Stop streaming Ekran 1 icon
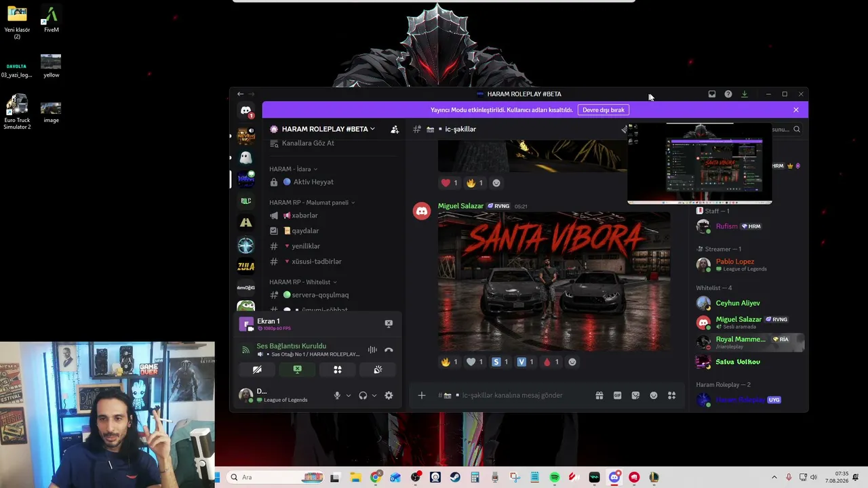Viewport: 868px width, 488px height. (389, 324)
